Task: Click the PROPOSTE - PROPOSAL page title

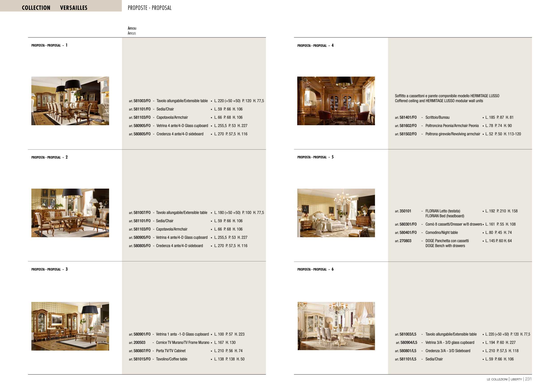Action: (149, 8)
